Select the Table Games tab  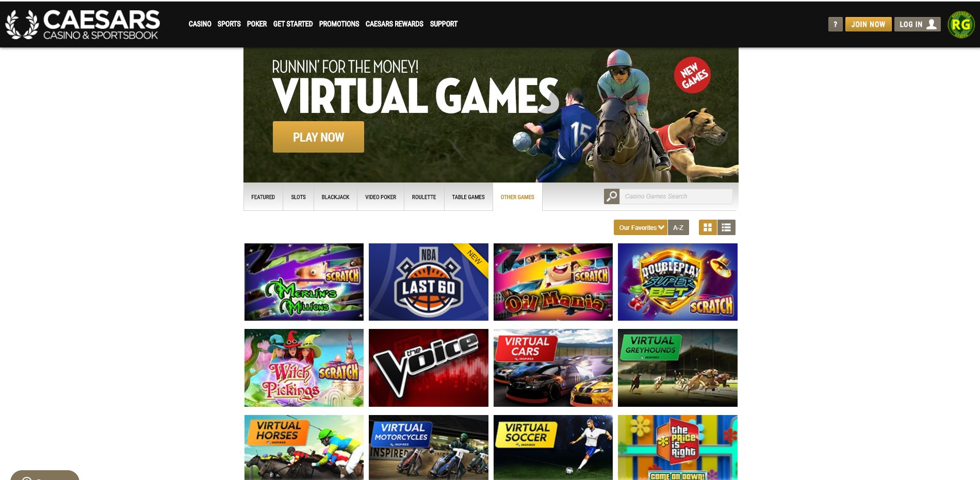(x=468, y=197)
